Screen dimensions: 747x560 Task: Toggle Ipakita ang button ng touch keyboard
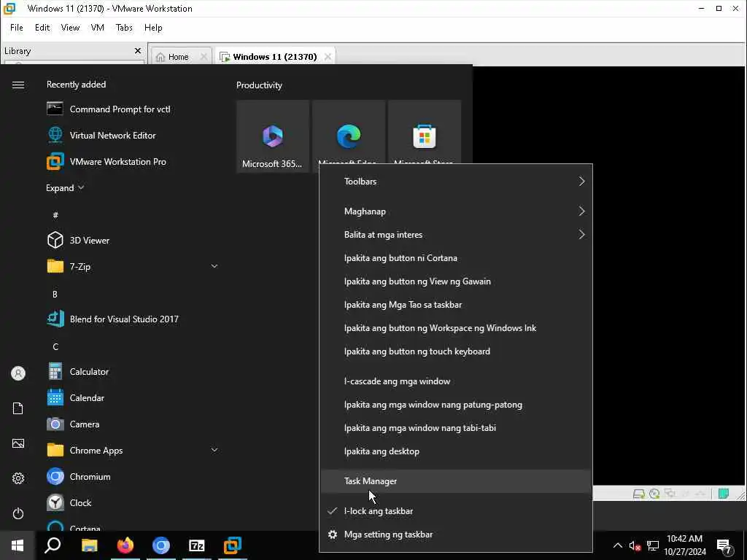click(456, 351)
